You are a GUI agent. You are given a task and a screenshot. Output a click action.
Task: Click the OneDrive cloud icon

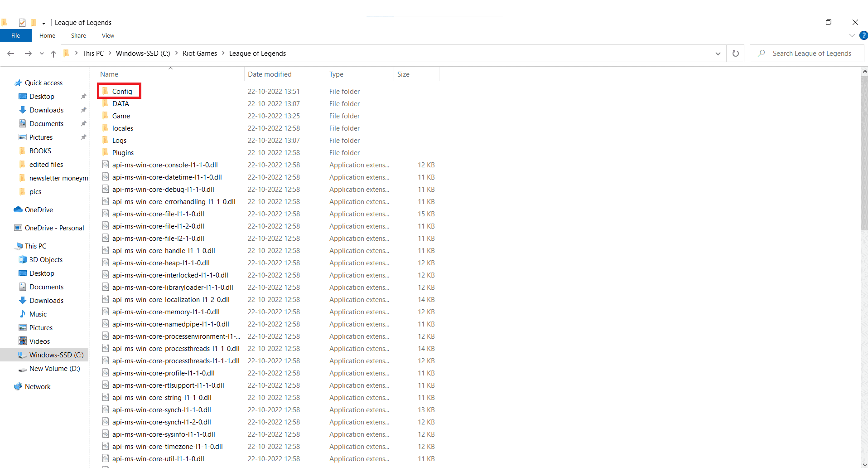coord(18,210)
